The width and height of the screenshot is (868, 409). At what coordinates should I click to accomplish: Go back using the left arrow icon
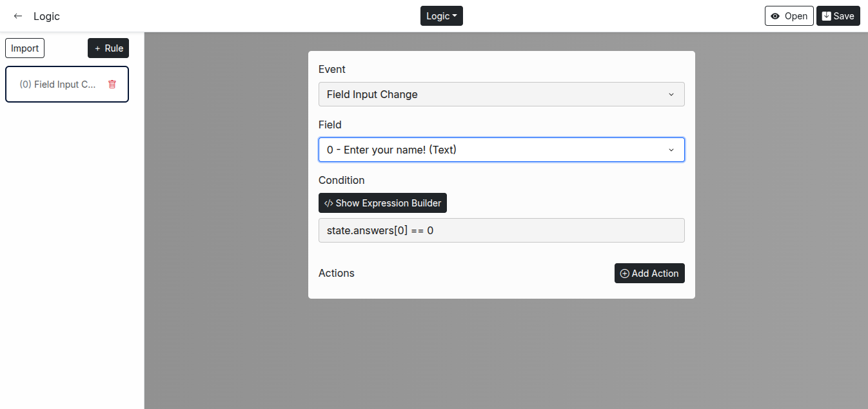(18, 16)
